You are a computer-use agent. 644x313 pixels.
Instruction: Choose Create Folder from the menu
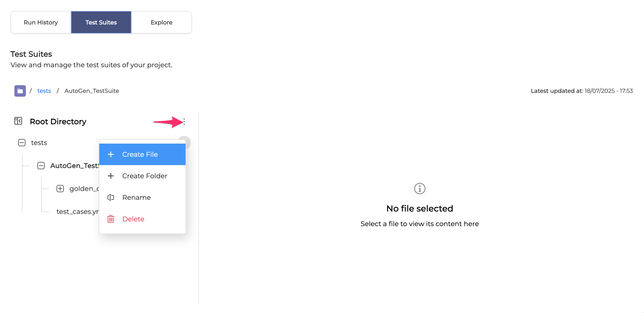pyautogui.click(x=145, y=176)
